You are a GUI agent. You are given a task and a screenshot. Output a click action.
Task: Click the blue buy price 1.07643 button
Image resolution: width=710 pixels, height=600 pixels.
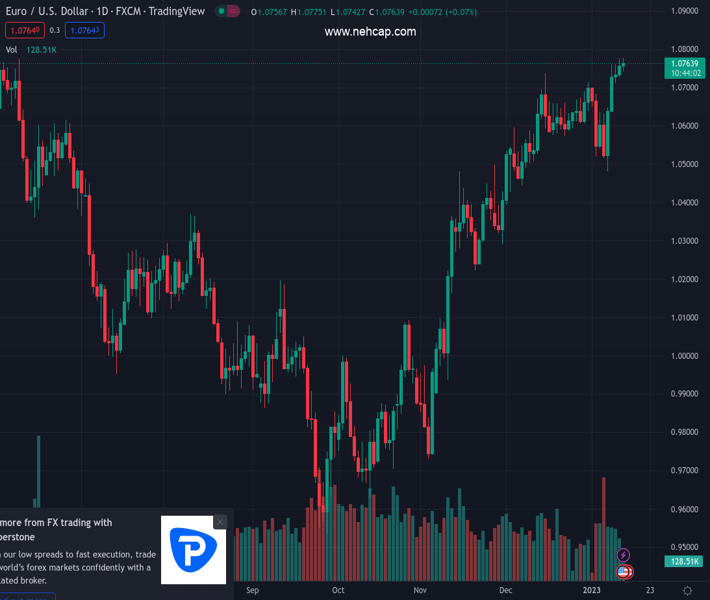coord(84,30)
